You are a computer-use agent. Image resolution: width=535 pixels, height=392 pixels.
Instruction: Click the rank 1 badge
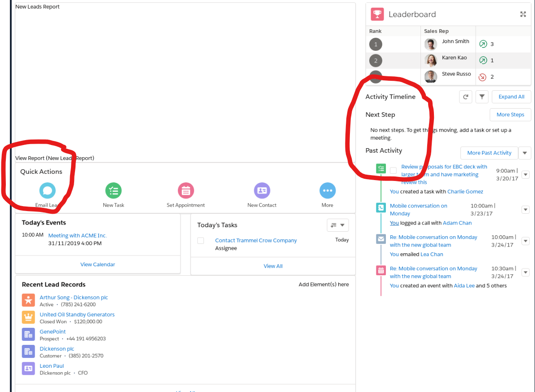click(x=376, y=44)
